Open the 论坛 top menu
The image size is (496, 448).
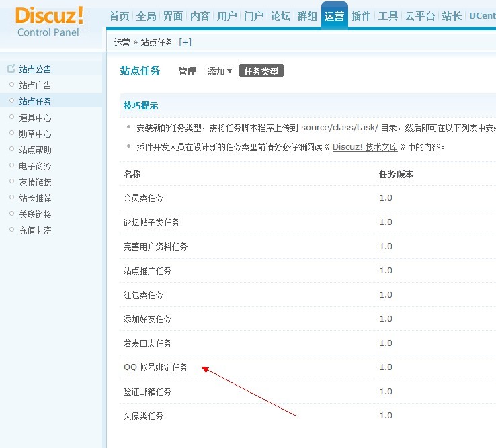click(x=280, y=16)
